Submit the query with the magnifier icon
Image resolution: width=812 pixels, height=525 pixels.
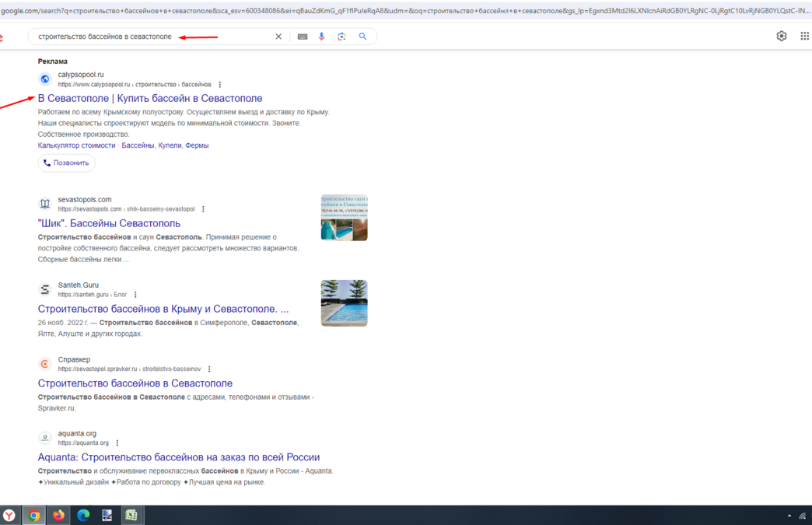(362, 37)
